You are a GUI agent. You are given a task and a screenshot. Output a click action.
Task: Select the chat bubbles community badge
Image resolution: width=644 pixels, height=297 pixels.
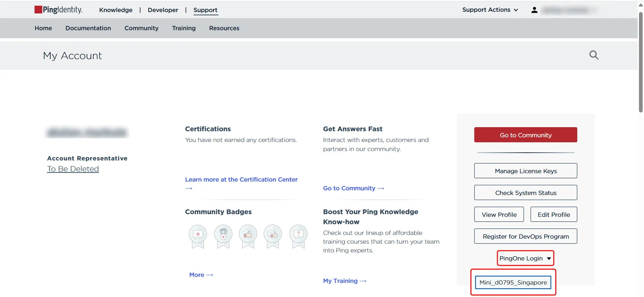tap(273, 237)
